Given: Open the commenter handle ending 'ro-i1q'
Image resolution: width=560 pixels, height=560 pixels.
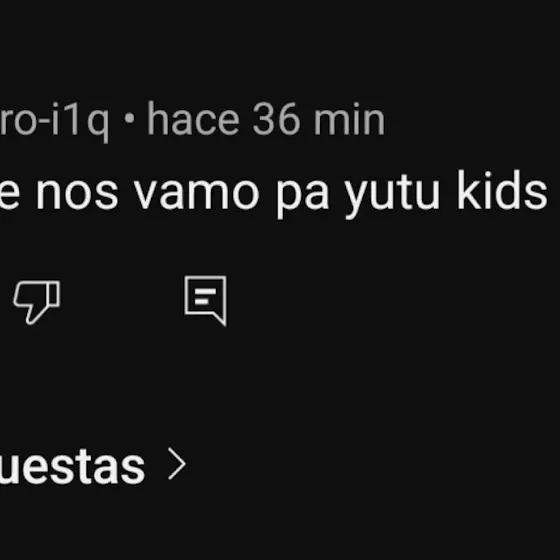Looking at the screenshot, I should pos(54,121).
